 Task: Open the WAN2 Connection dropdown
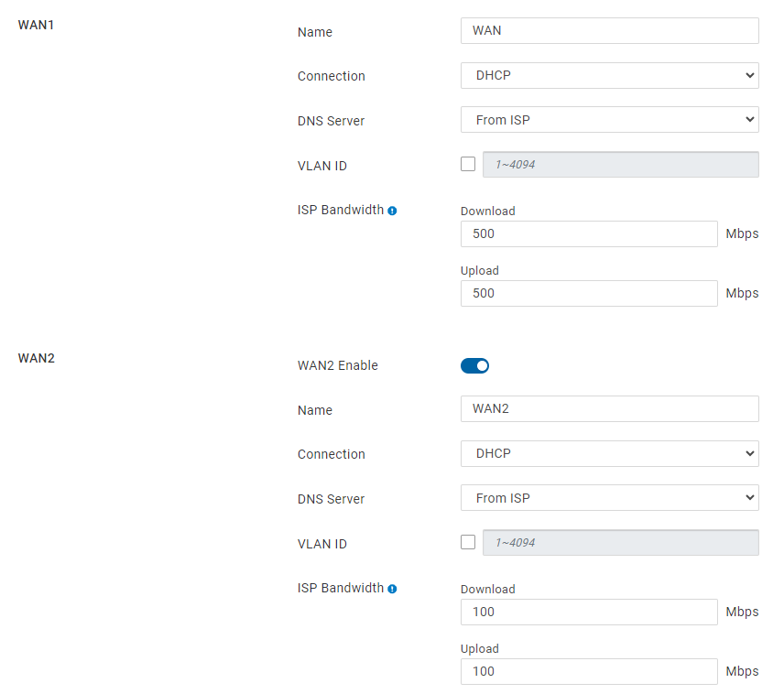point(609,454)
